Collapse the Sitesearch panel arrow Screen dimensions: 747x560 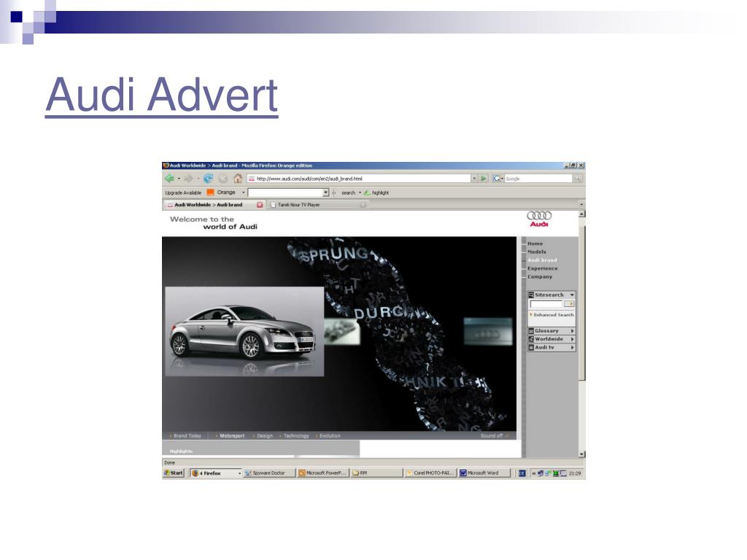point(572,295)
